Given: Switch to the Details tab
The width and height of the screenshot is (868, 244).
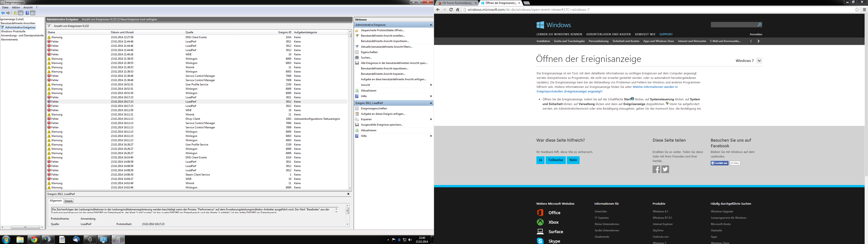Looking at the screenshot, I should click(x=69, y=201).
